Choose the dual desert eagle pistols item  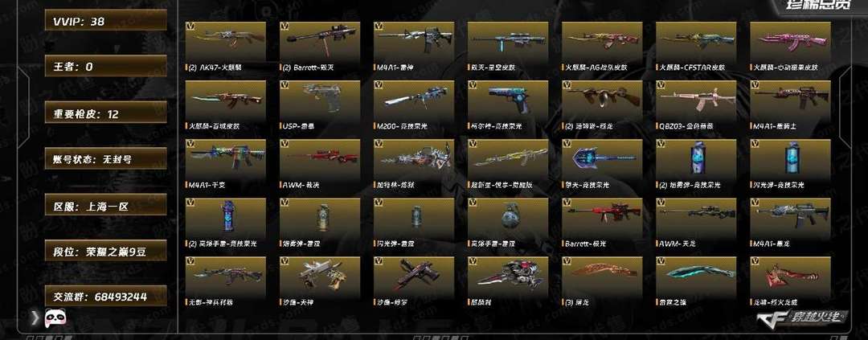[320, 277]
